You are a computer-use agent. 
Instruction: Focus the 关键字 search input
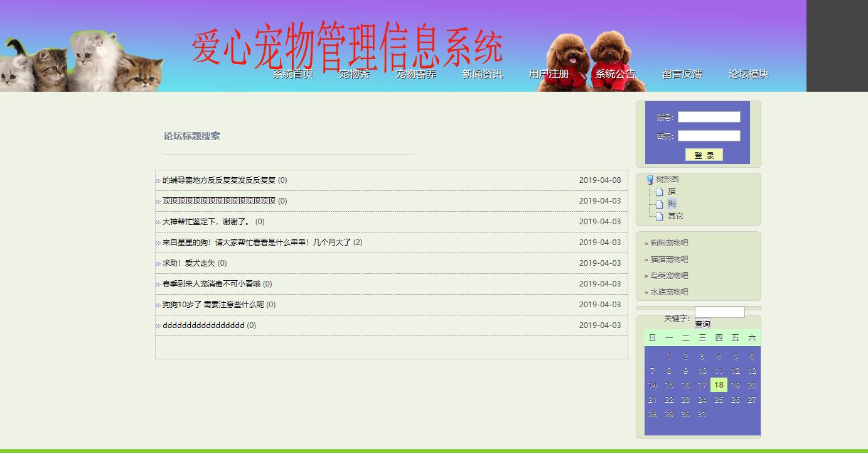[x=720, y=312]
